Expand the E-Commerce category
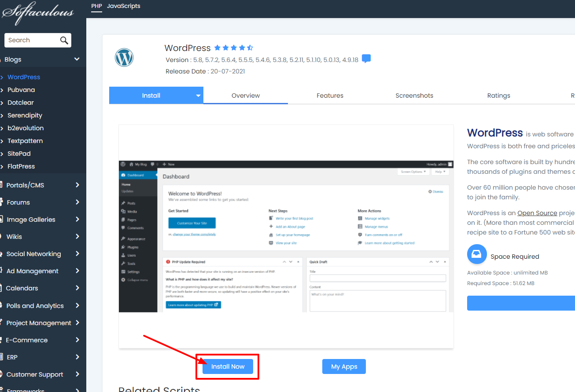575x392 pixels. tap(43, 340)
